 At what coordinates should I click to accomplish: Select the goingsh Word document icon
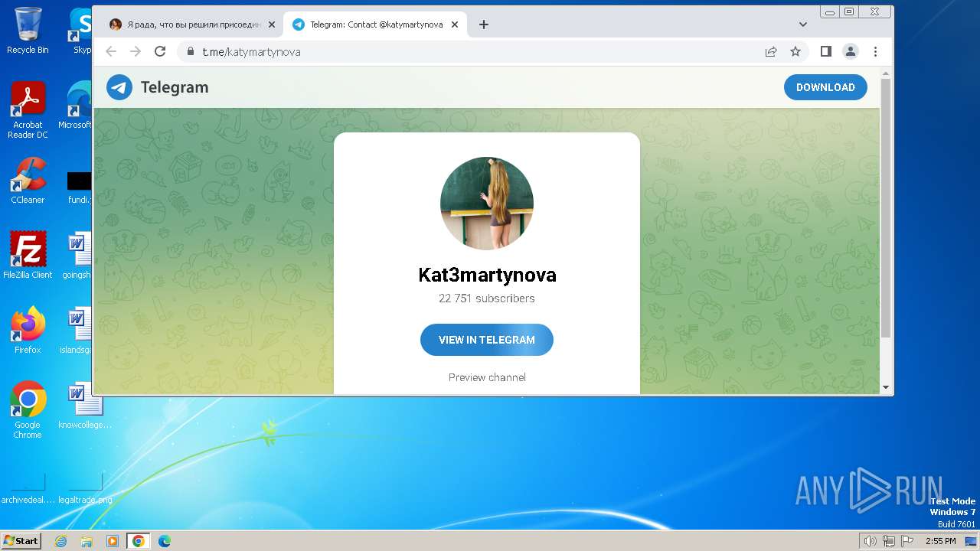tap(77, 256)
